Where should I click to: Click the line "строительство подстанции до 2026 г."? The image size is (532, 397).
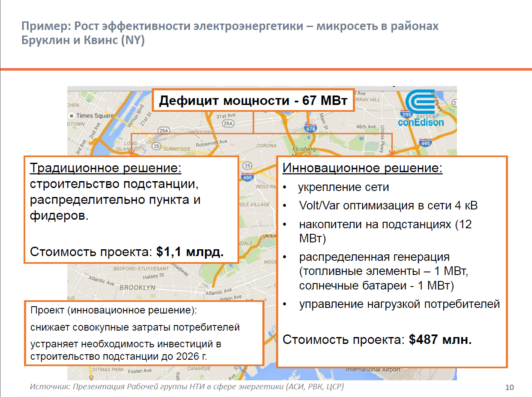[x=119, y=356]
